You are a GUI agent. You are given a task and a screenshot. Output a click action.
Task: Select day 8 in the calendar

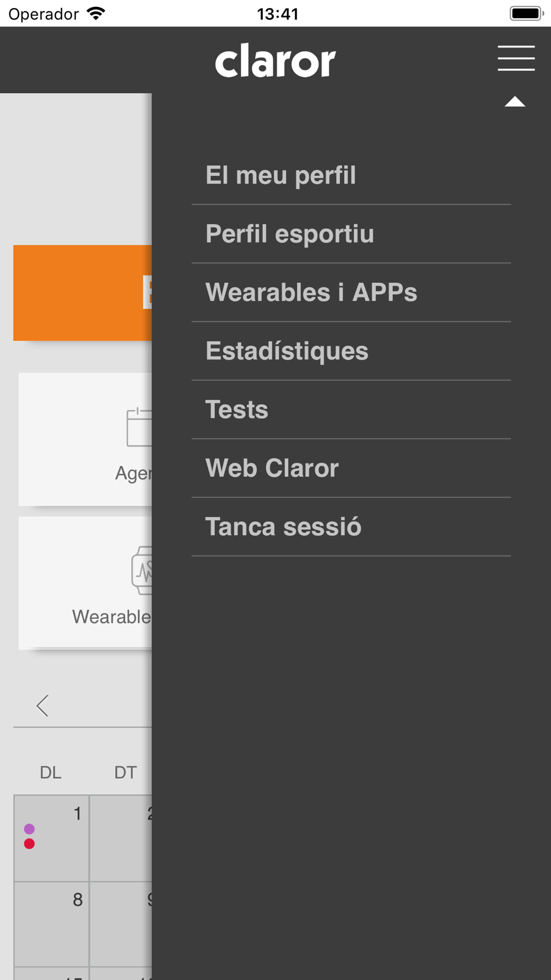[x=51, y=924]
